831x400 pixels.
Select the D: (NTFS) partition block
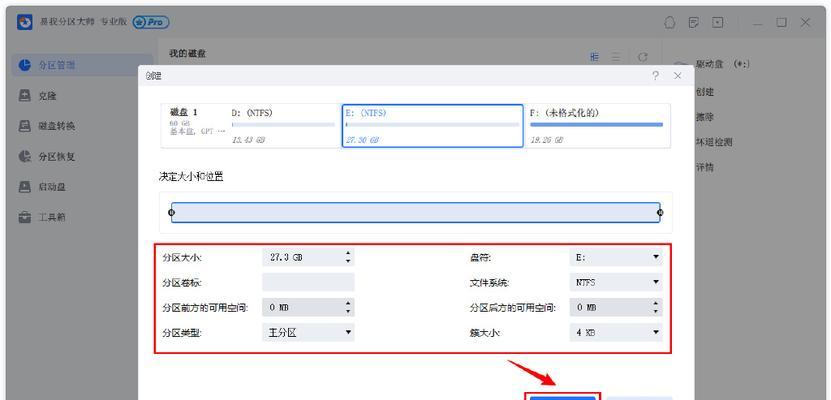284,126
